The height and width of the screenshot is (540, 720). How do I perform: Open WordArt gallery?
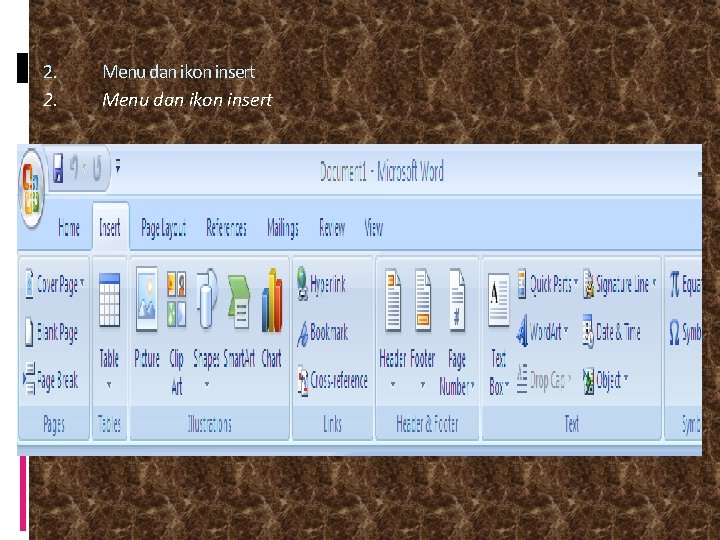543,331
